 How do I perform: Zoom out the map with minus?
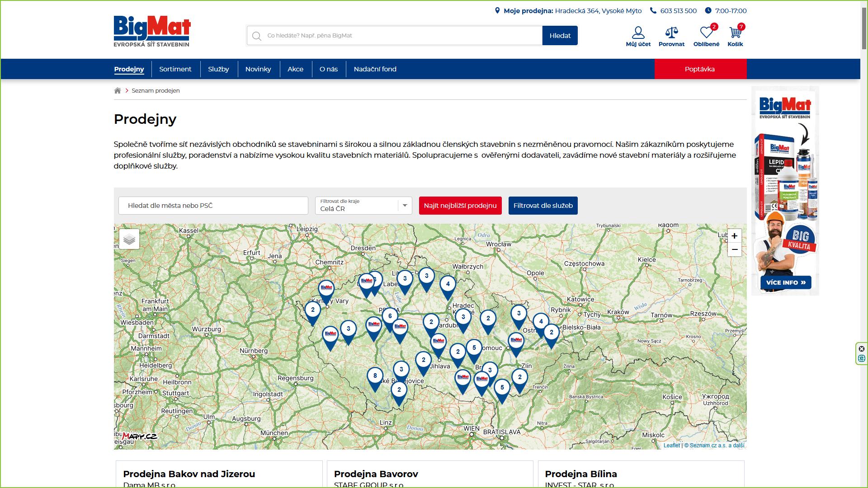(x=734, y=249)
